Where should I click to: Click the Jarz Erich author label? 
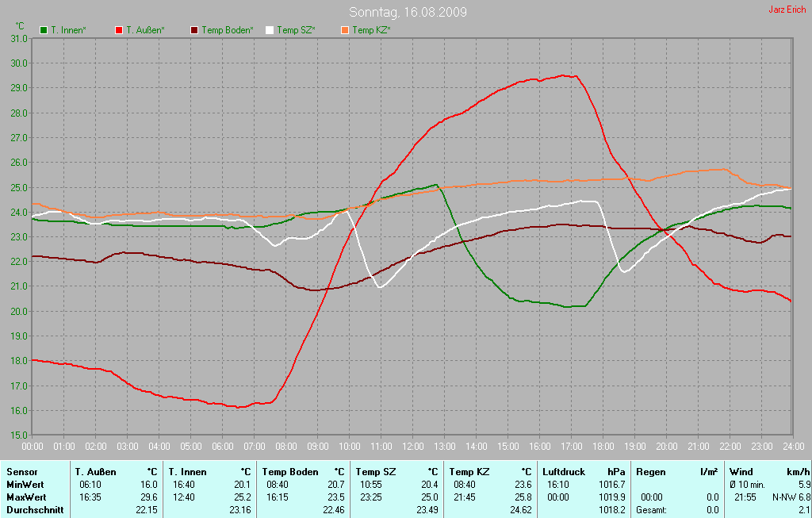coord(787,10)
